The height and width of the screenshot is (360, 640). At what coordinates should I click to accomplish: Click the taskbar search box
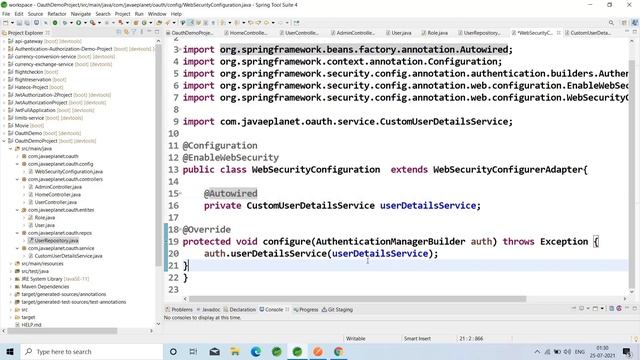(x=91, y=351)
